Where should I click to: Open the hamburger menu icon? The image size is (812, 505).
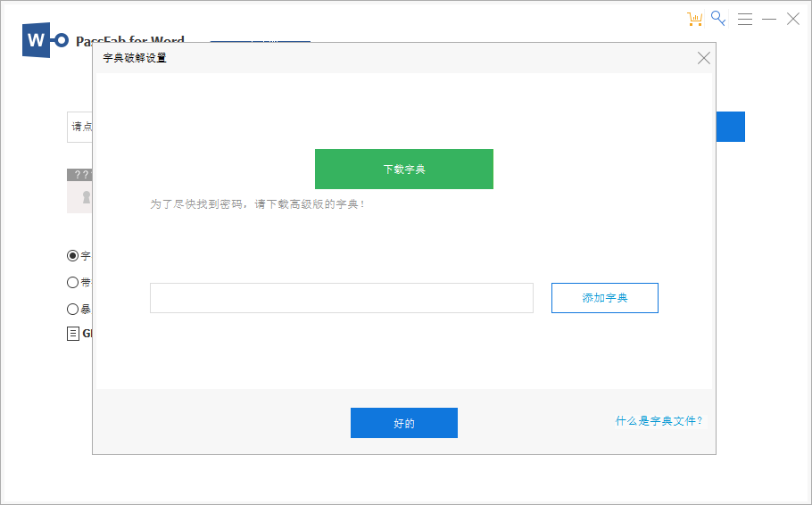745,19
